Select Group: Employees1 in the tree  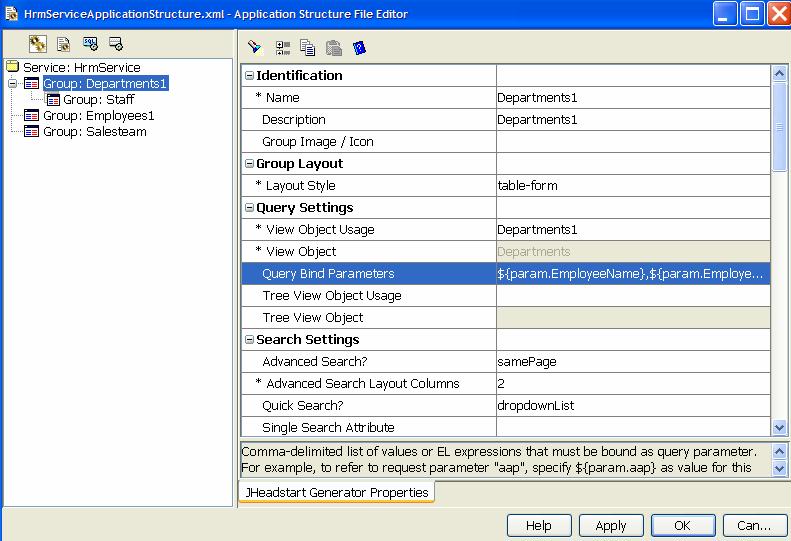pyautogui.click(x=98, y=116)
